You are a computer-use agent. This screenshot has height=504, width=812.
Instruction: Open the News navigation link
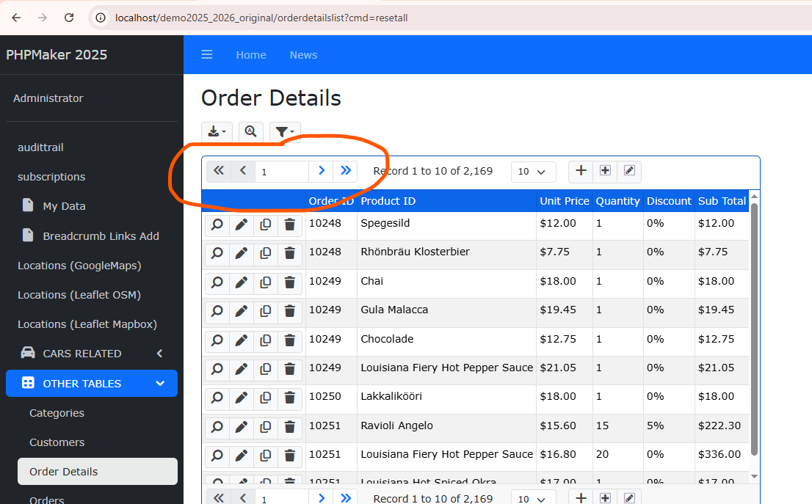click(303, 55)
